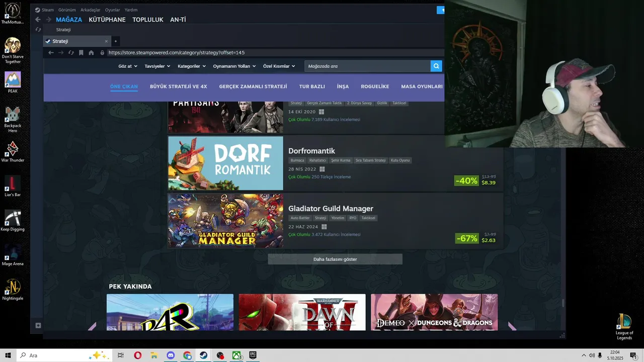Select the TUR BAZLI category tab
The image size is (644, 362).
312,86
